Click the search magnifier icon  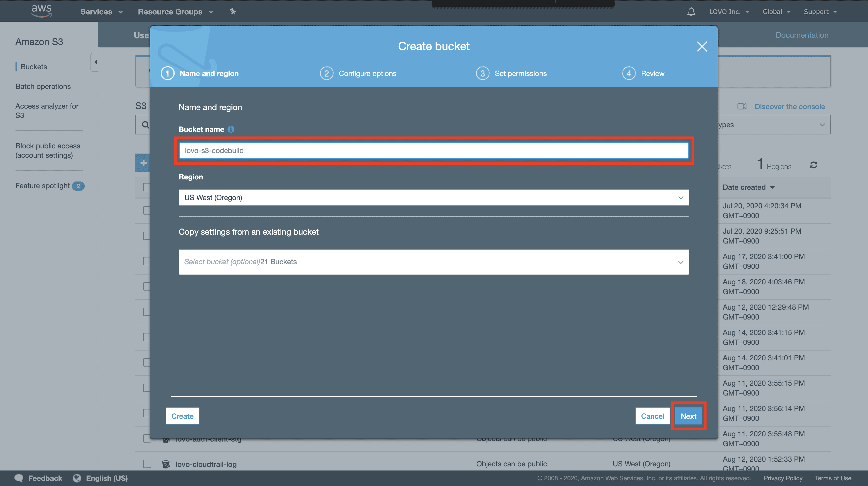(145, 125)
